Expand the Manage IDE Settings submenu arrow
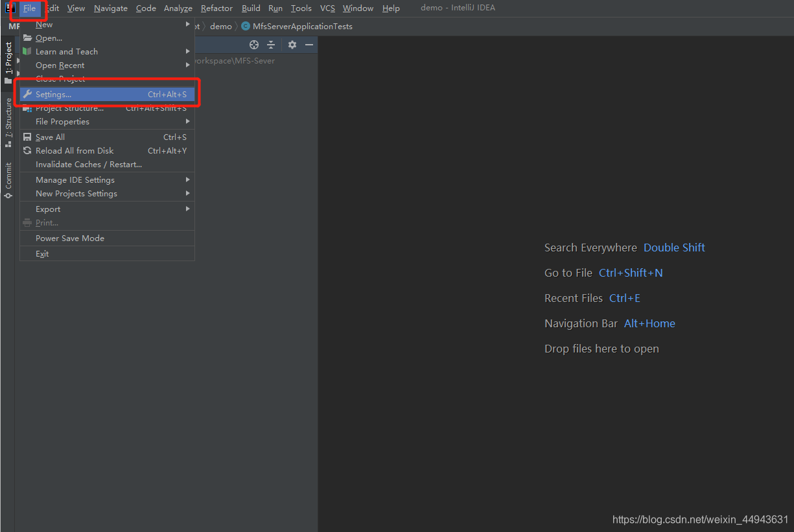The width and height of the screenshot is (794, 532). coord(188,180)
